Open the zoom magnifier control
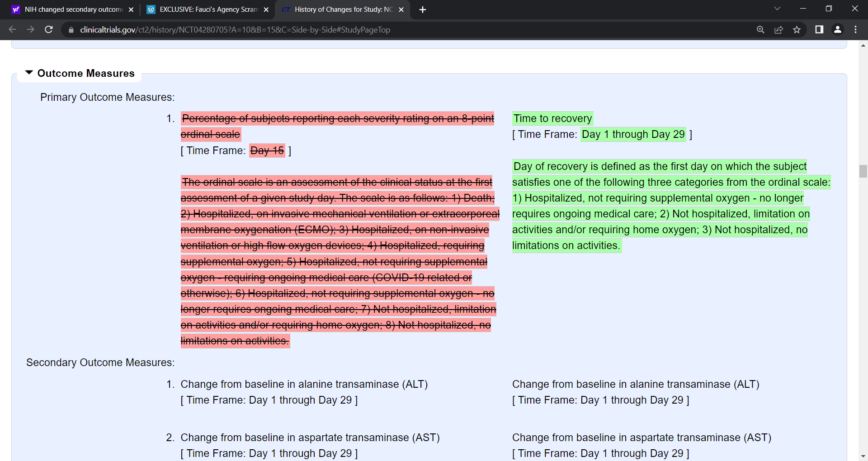 (x=760, y=29)
